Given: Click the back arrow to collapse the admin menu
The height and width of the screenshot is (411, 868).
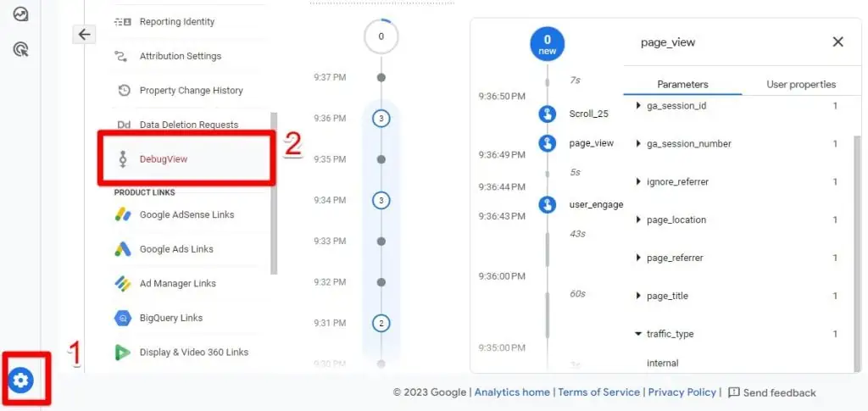Looking at the screenshot, I should click(x=83, y=35).
